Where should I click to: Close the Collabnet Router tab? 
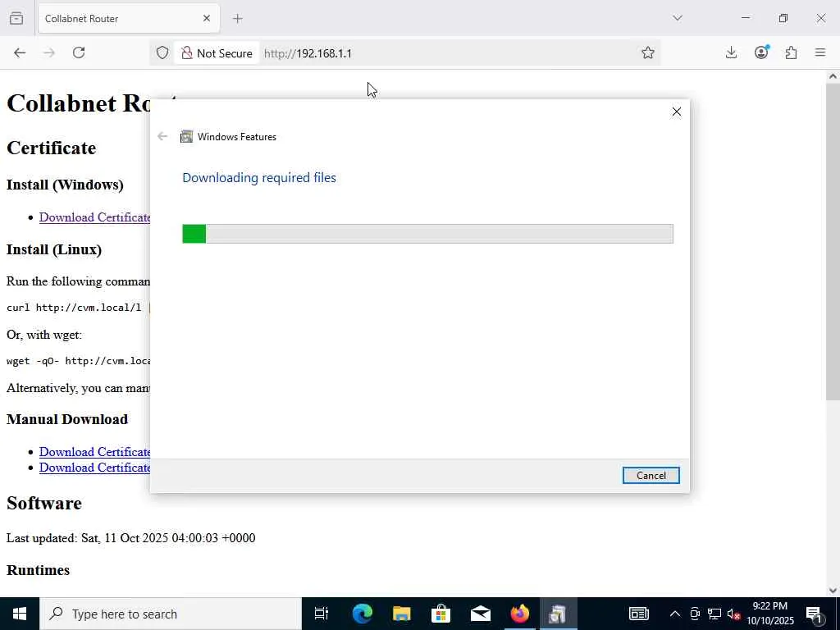207,18
